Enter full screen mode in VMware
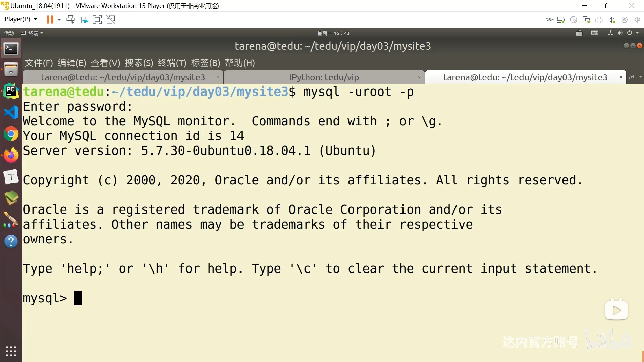Screen dimensions: 644x362 pos(97,20)
